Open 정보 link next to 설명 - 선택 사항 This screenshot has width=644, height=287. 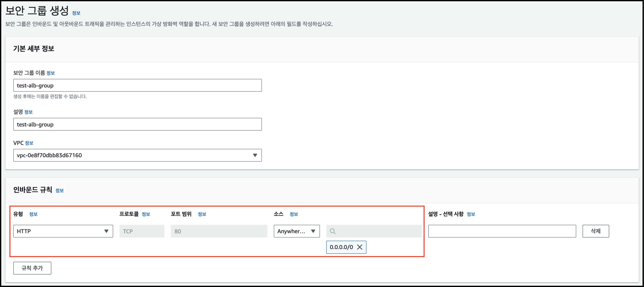tap(471, 214)
